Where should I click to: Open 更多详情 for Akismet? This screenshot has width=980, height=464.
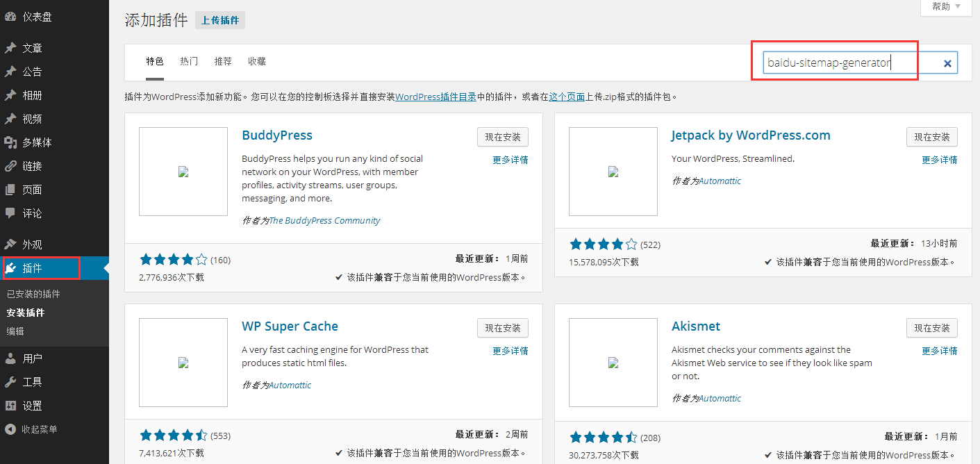point(939,351)
